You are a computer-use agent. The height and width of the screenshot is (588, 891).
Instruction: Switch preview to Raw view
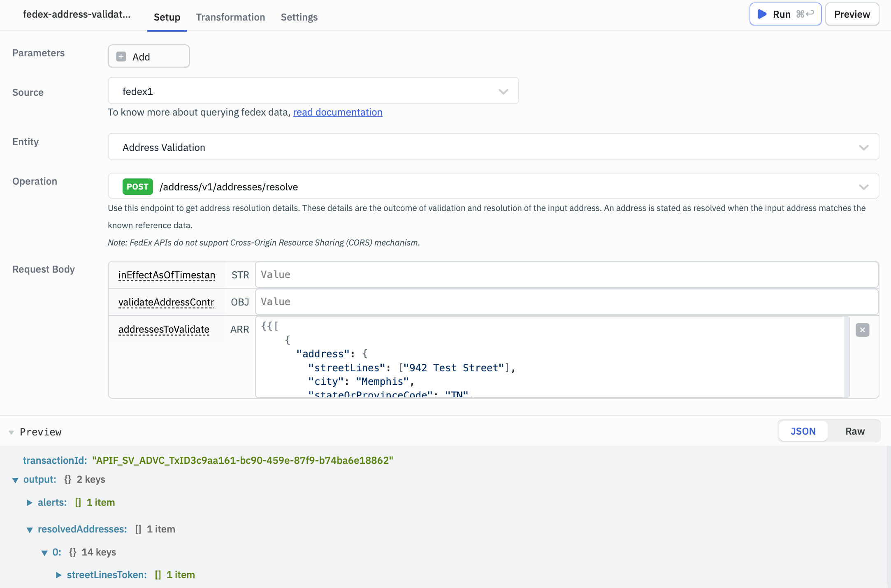point(855,431)
